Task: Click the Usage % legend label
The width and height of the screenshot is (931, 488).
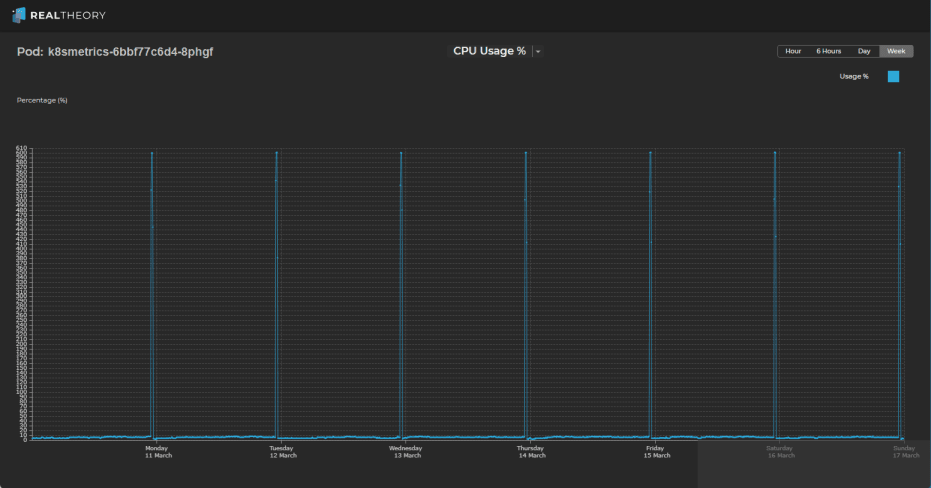Action: pyautogui.click(x=854, y=77)
